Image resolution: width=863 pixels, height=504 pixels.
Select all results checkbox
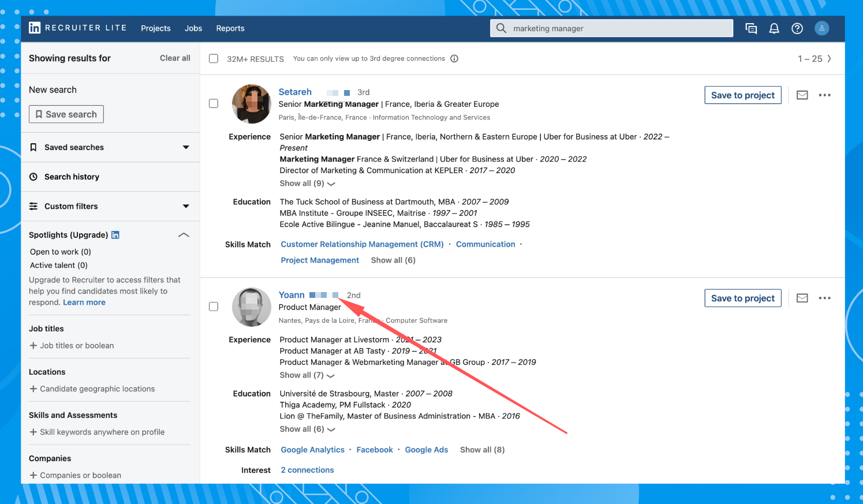[x=214, y=58]
